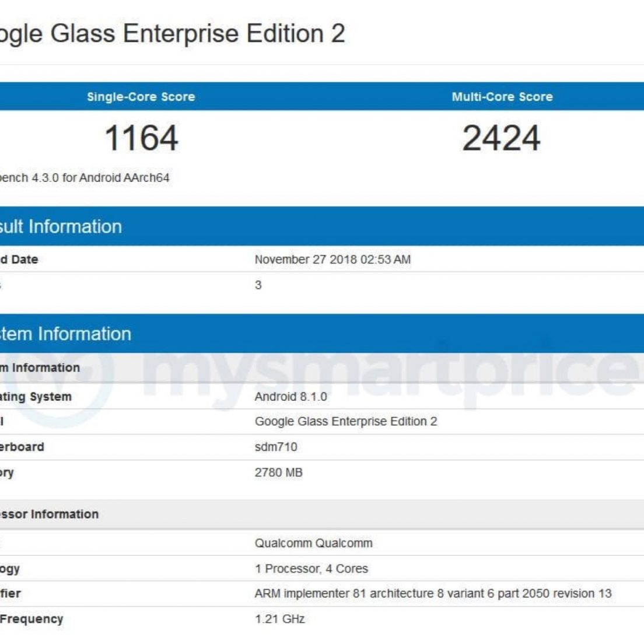Click the 2780 MB memory value

click(278, 473)
